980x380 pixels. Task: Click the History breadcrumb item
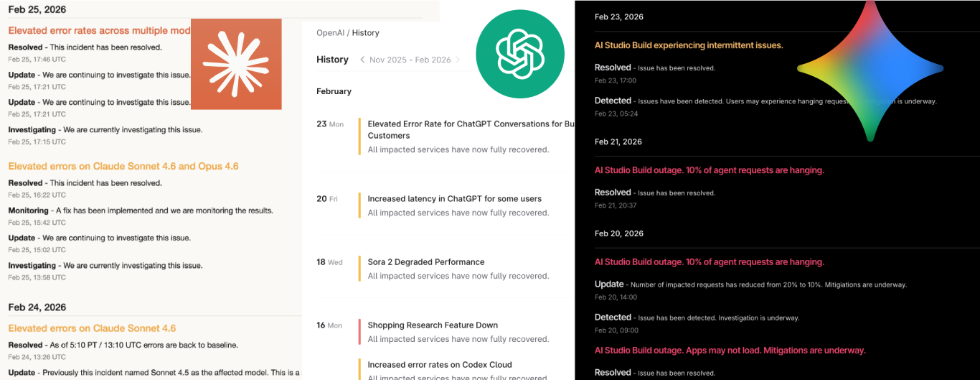[x=366, y=33]
